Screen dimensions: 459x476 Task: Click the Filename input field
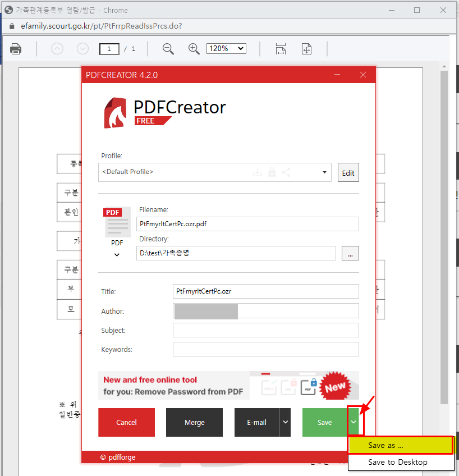247,224
